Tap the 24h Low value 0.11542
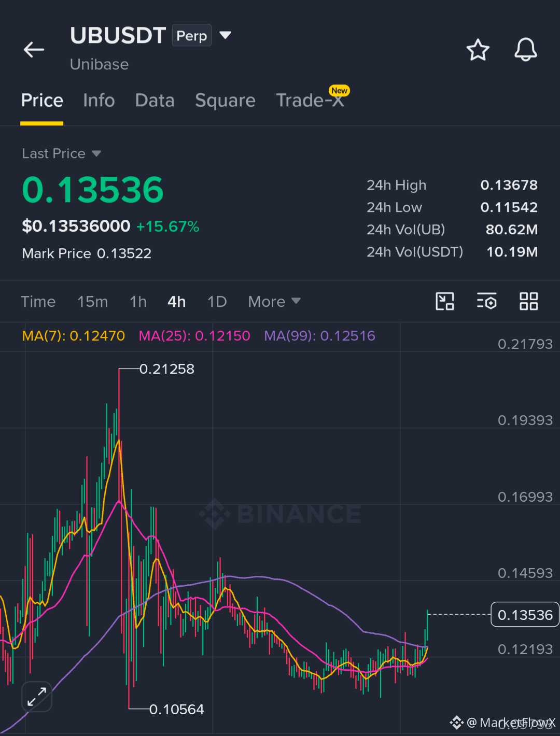Screen dimensions: 560x736 coord(509,207)
